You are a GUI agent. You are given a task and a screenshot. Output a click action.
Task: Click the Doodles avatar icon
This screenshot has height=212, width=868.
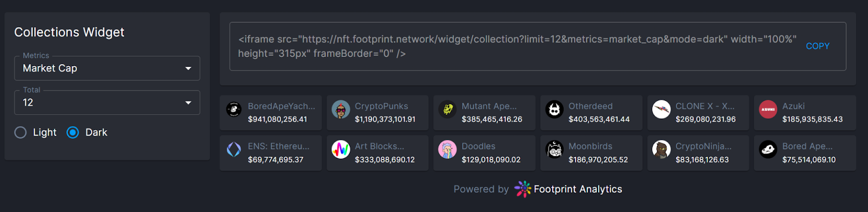(448, 150)
